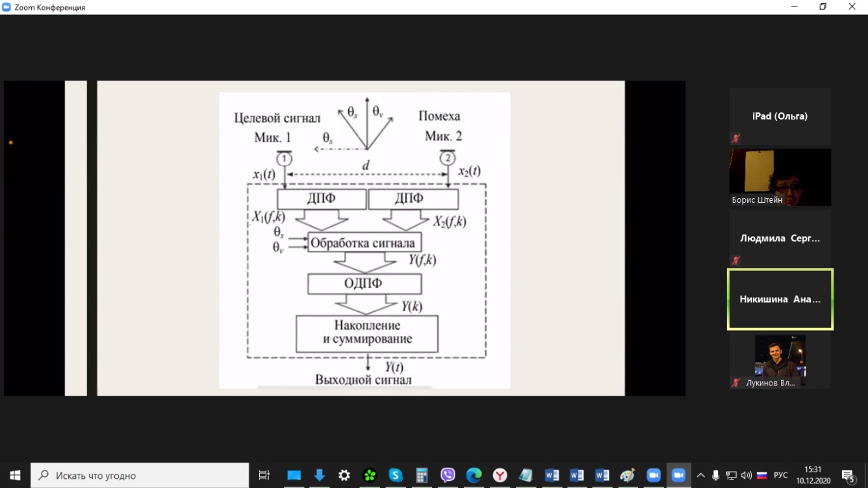
Task: Open the РУС input language switcher
Action: 781,475
